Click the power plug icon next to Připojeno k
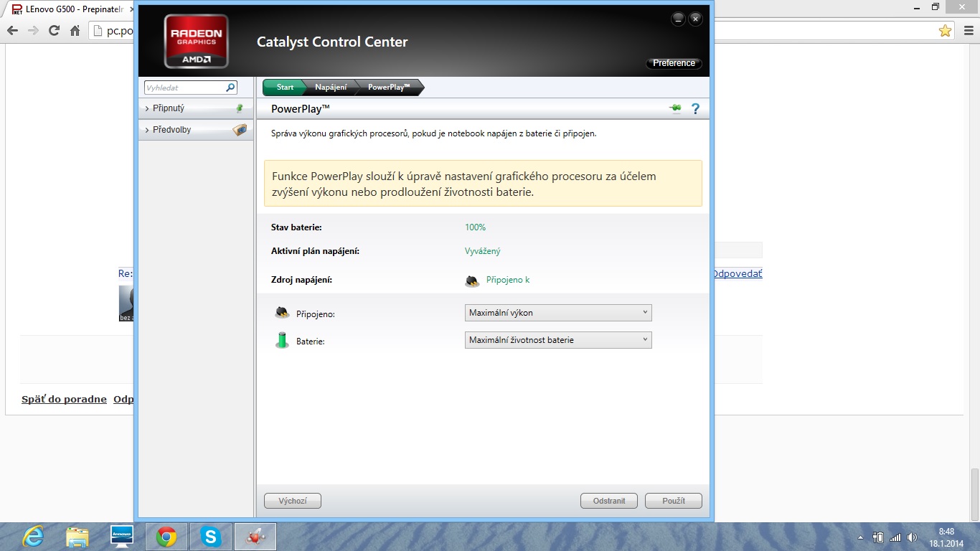This screenshot has width=980, height=551. click(x=472, y=281)
